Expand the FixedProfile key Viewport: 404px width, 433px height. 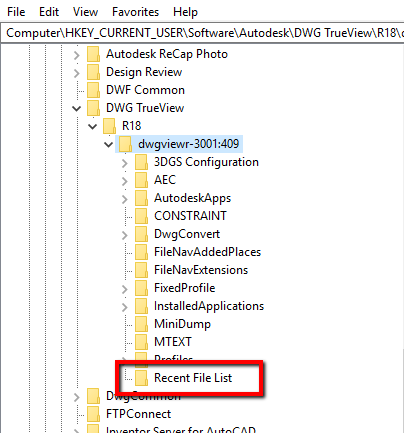click(x=125, y=289)
